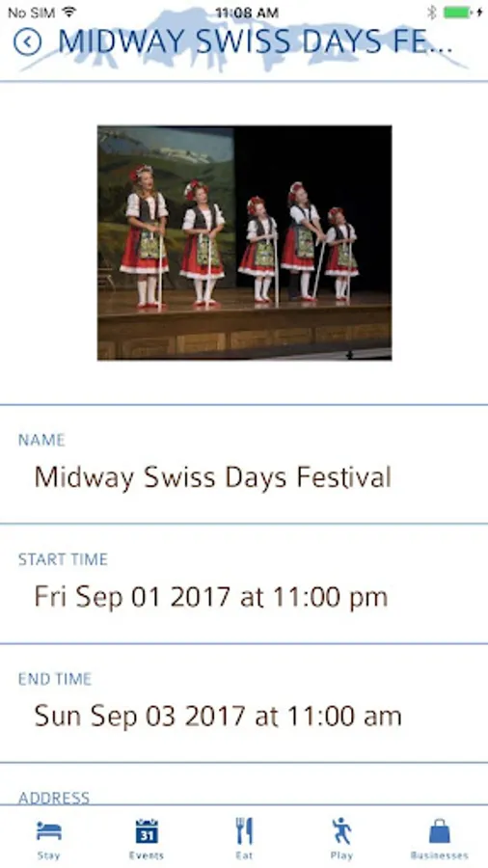Select the Stay tab label

pyautogui.click(x=48, y=855)
